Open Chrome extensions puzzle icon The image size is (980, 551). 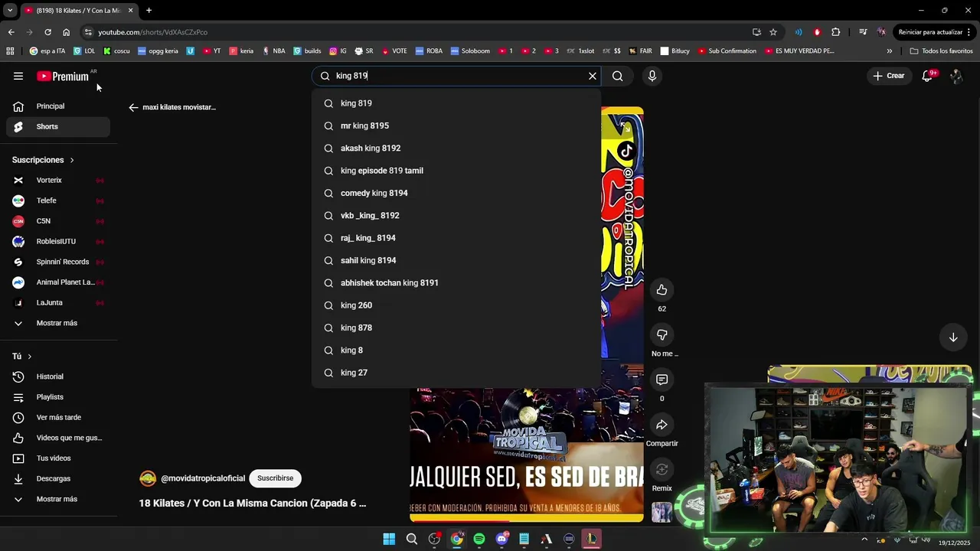point(835,32)
